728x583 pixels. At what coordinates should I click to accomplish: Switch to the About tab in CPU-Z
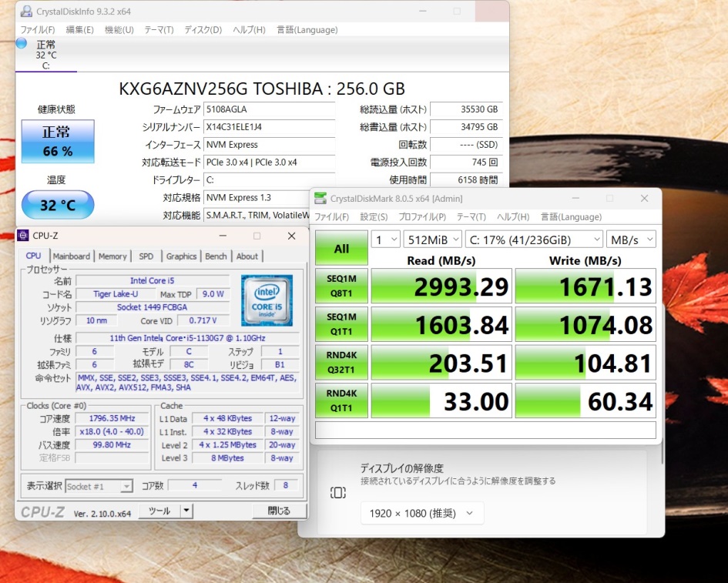click(x=247, y=256)
